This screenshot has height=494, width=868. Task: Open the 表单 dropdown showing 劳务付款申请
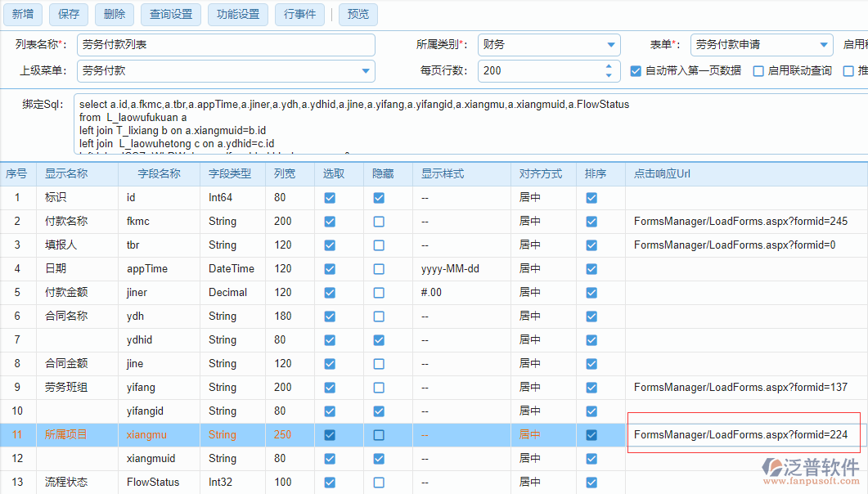pyautogui.click(x=825, y=44)
